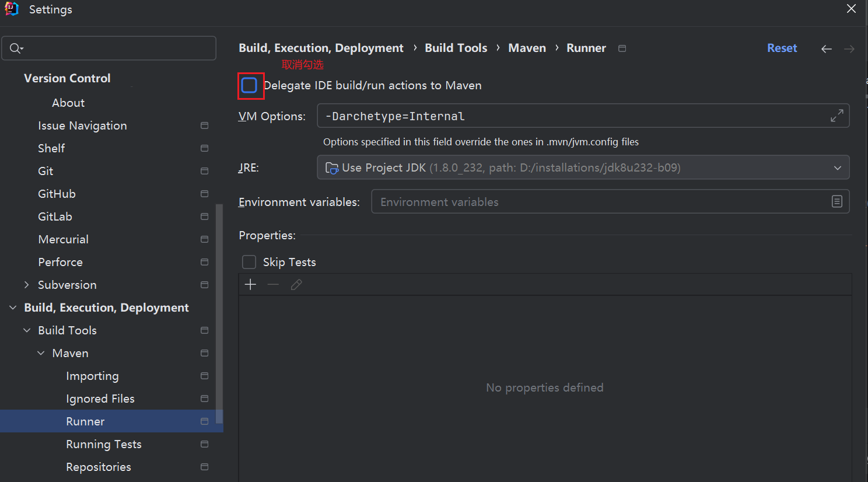
Task: Close the Settings dialog
Action: point(852,9)
